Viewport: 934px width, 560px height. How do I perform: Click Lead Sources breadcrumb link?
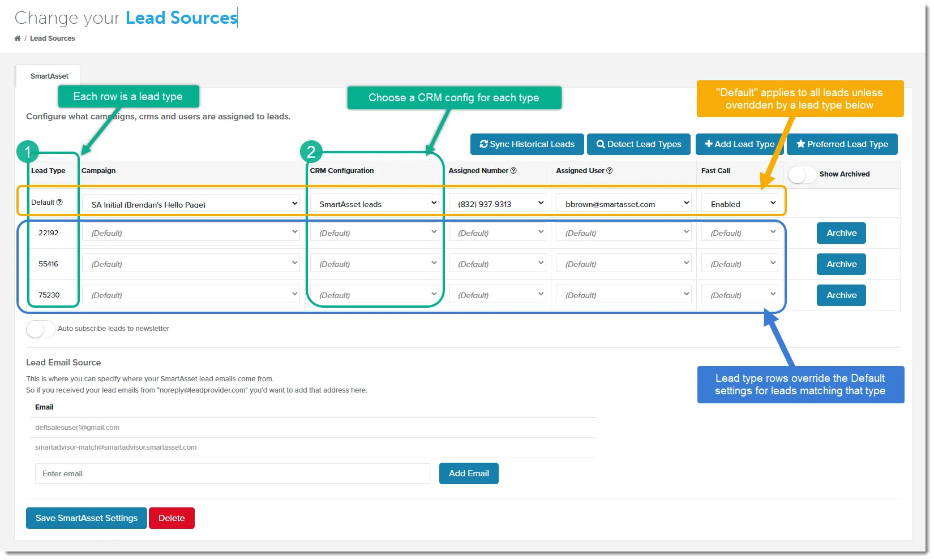coord(52,38)
